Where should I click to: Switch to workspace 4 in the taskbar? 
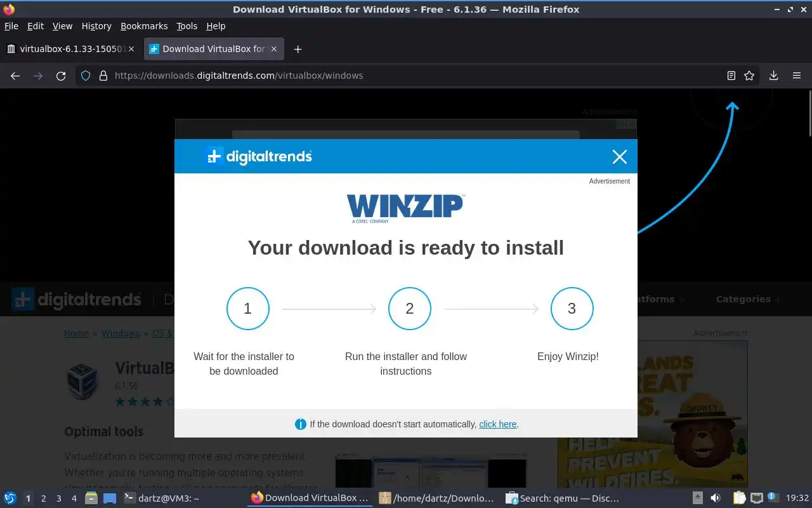74,498
